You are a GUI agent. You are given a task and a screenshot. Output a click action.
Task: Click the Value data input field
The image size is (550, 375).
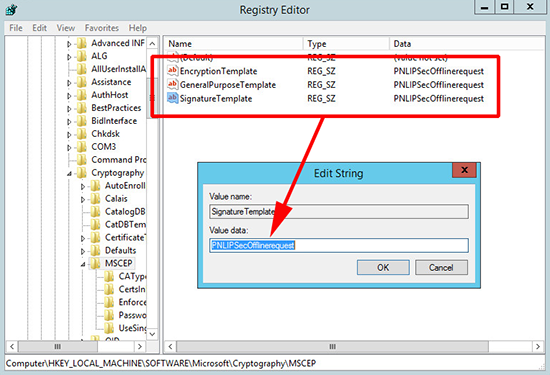click(x=339, y=245)
